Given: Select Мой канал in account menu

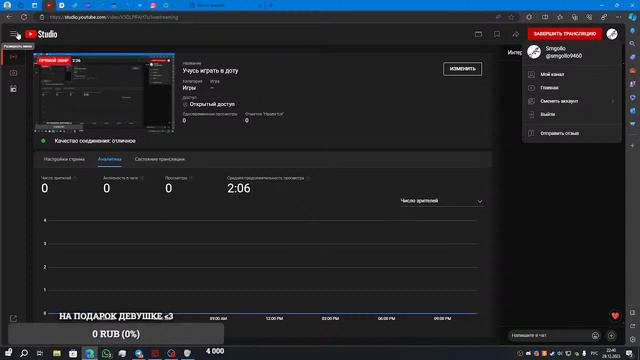Looking at the screenshot, I should (571, 74).
